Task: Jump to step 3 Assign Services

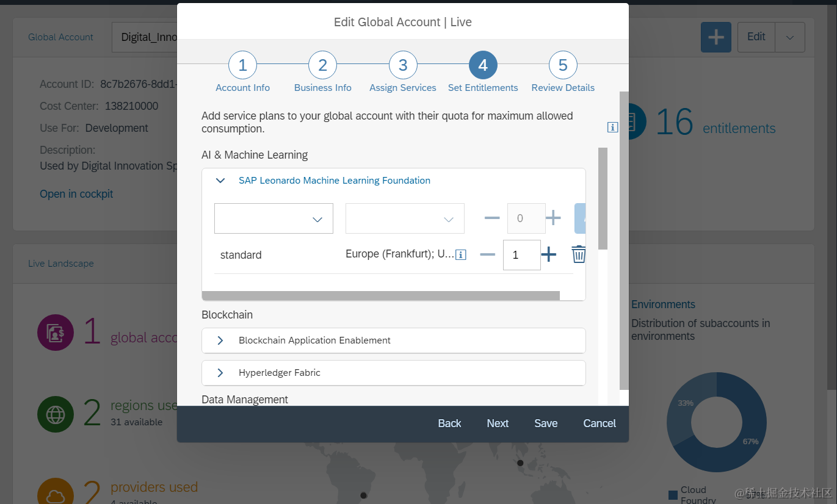Action: (403, 65)
